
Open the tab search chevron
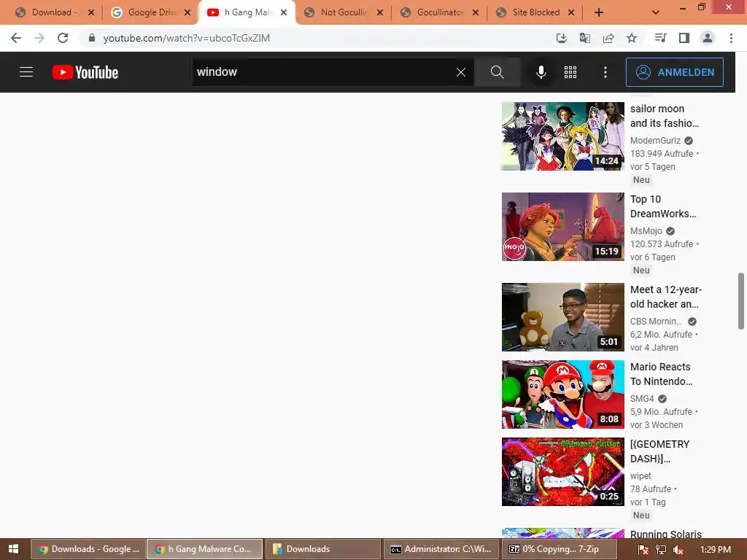pos(656,12)
